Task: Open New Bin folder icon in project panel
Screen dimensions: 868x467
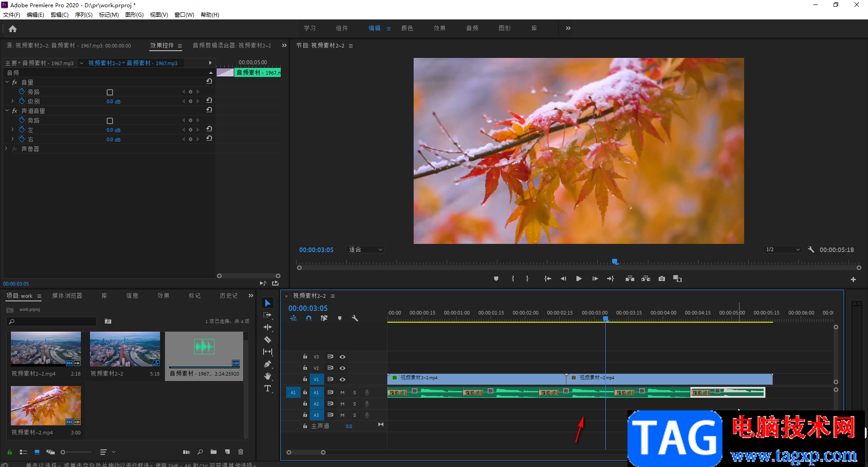Action: [213, 452]
